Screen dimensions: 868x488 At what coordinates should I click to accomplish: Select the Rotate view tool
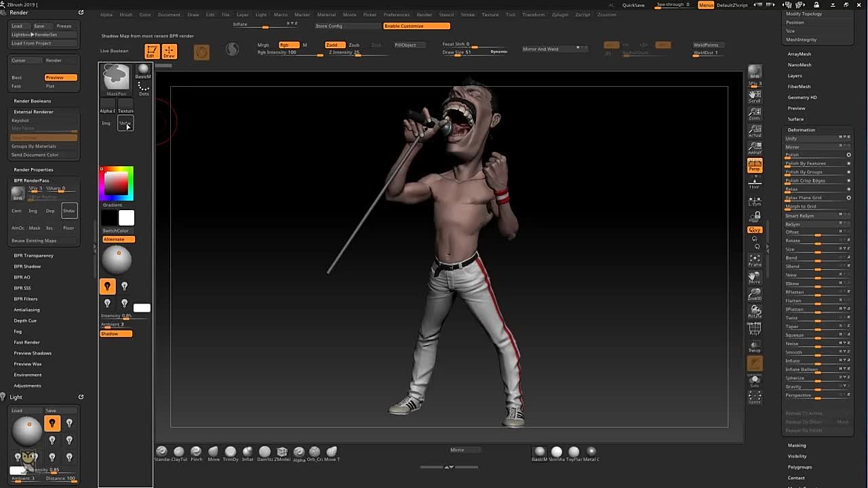pyautogui.click(x=755, y=312)
